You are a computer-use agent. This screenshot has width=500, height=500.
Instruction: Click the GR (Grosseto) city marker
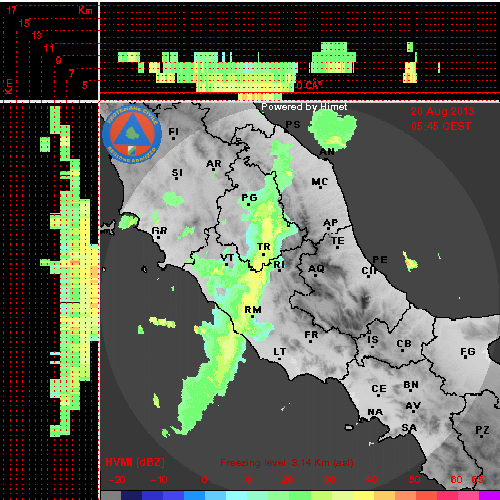159,237
